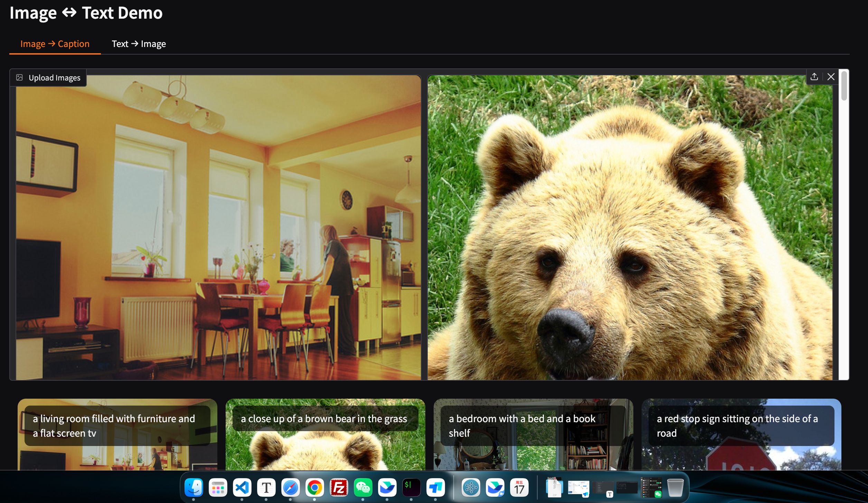Launch Visual Studio Code from the Dock
The image size is (868, 503).
[x=242, y=487]
